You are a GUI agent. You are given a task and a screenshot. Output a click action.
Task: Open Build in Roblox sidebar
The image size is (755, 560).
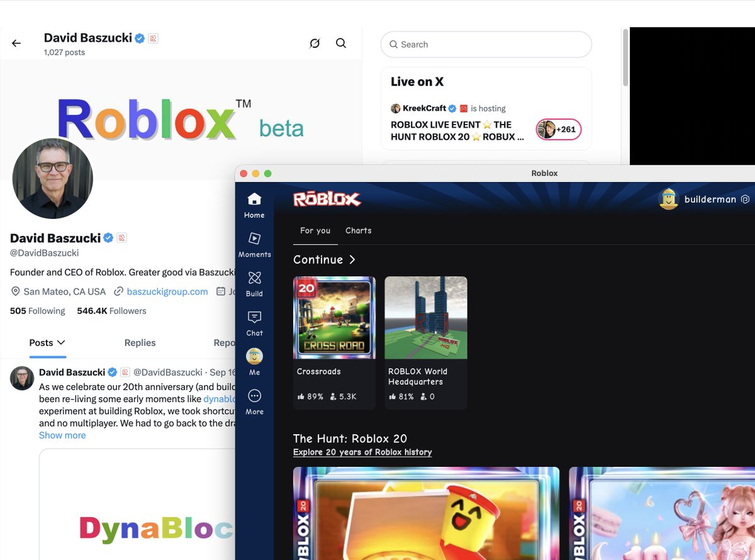click(x=254, y=284)
